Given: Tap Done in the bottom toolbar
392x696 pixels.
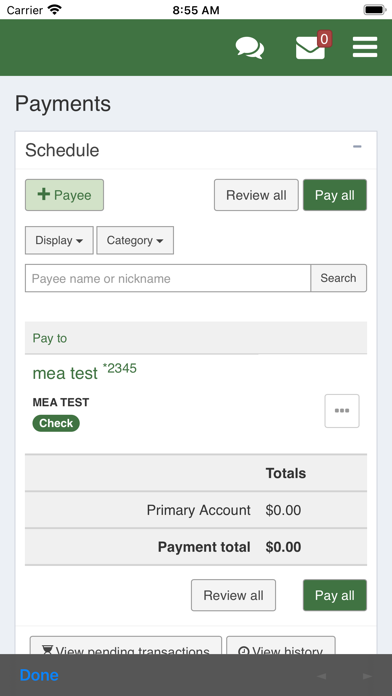Looking at the screenshot, I should tap(39, 675).
